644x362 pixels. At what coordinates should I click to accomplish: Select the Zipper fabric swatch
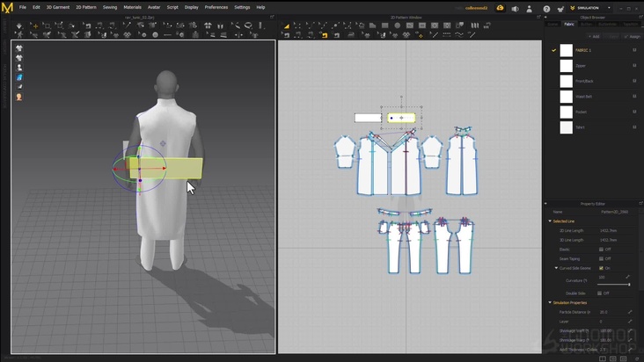[566, 66]
